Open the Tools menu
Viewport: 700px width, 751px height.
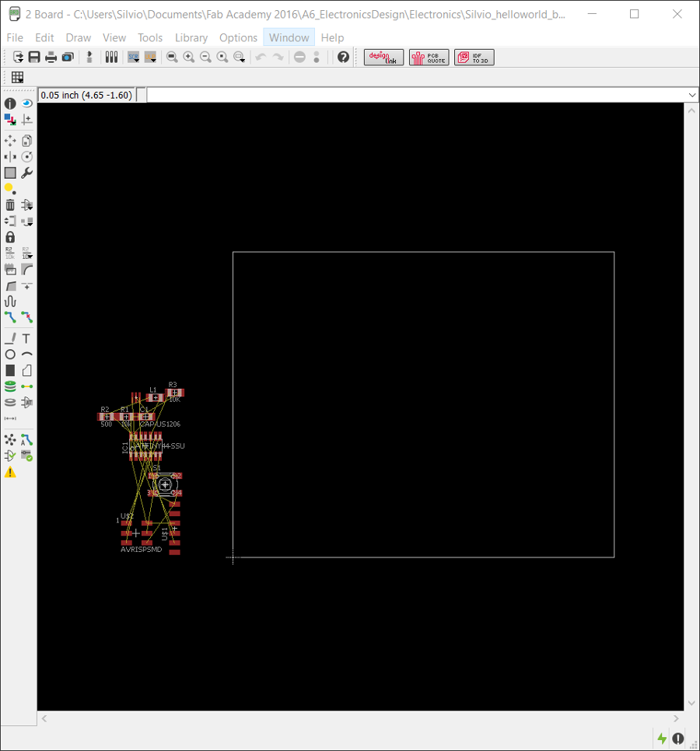tap(150, 38)
